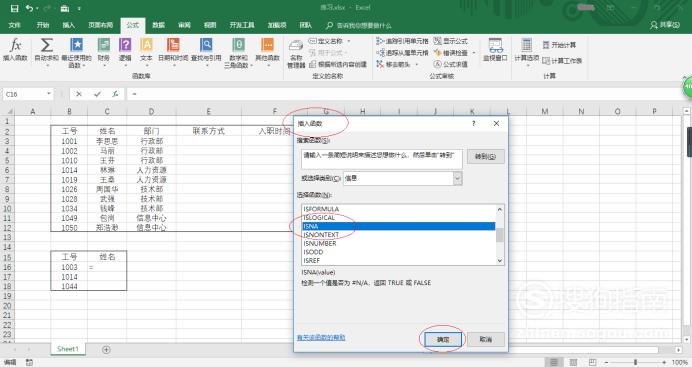Click Trace Dependents in the ribbon
The image size is (692, 367).
tap(402, 52)
